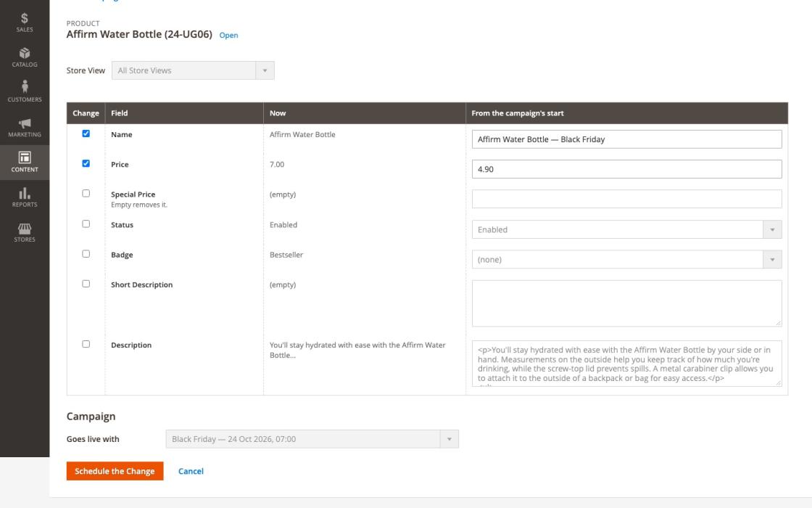Image resolution: width=812 pixels, height=508 pixels.
Task: Click the 'Campaign' section heading
Action: point(91,417)
